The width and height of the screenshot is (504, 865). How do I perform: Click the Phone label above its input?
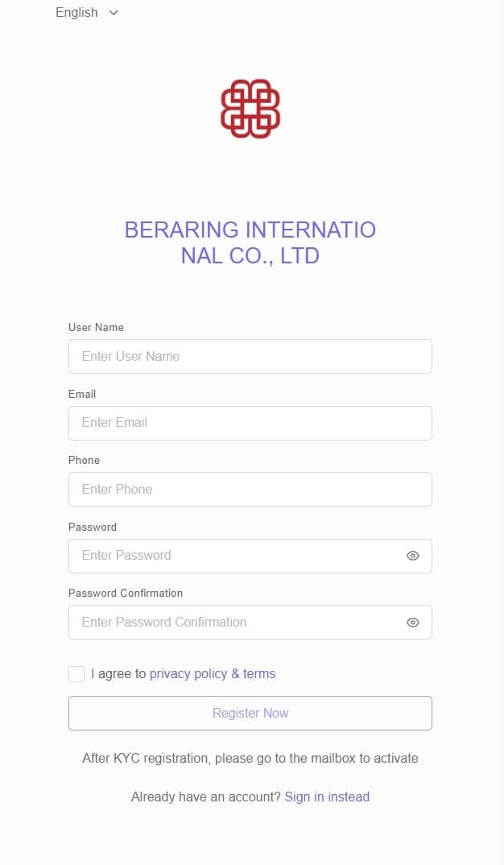tap(84, 460)
